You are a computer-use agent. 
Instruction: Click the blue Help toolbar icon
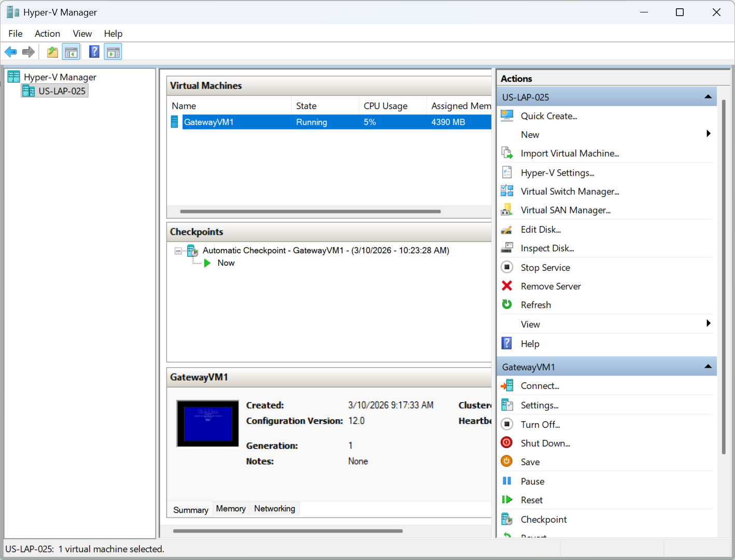pos(94,52)
